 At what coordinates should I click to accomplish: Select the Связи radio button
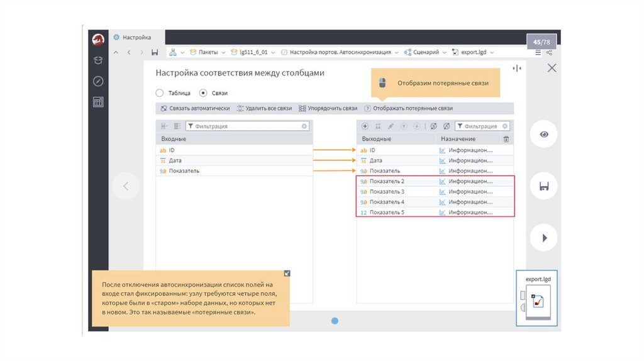coord(203,93)
